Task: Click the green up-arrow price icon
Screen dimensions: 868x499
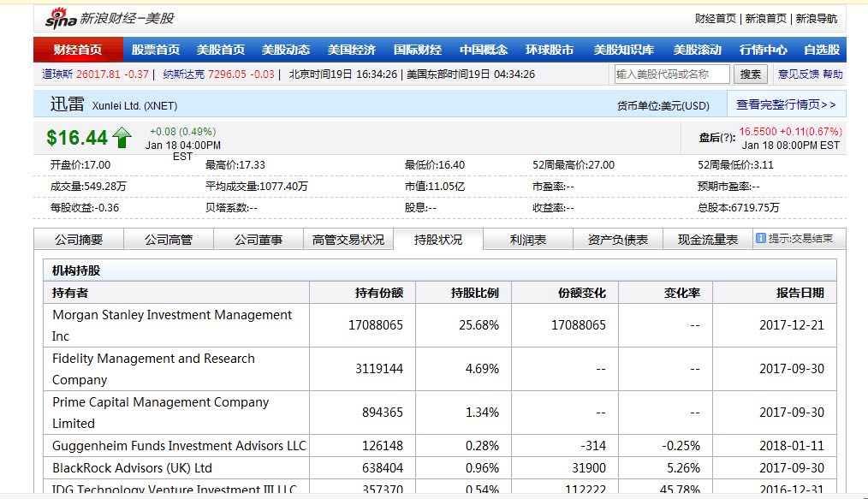Action: tap(122, 137)
